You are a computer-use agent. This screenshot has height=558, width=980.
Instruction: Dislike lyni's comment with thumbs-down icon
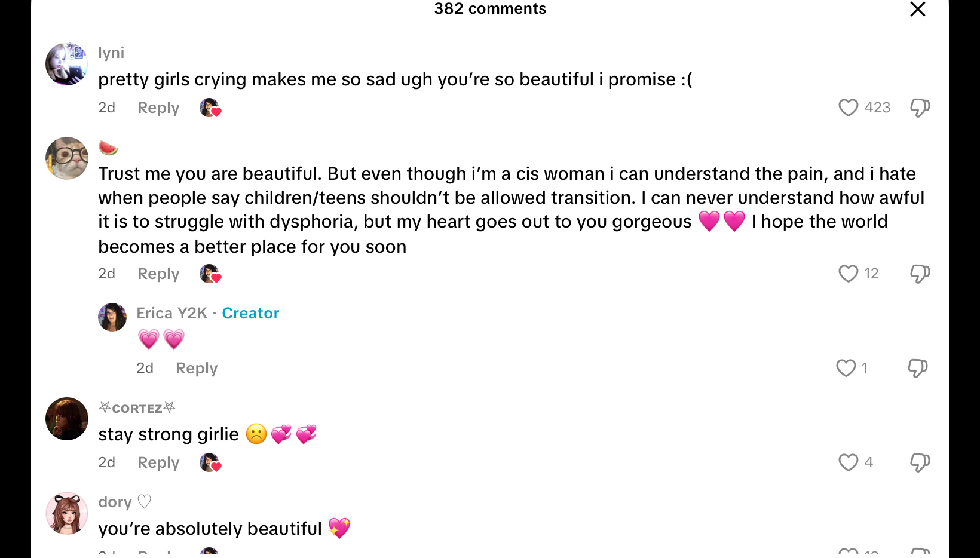(x=920, y=108)
